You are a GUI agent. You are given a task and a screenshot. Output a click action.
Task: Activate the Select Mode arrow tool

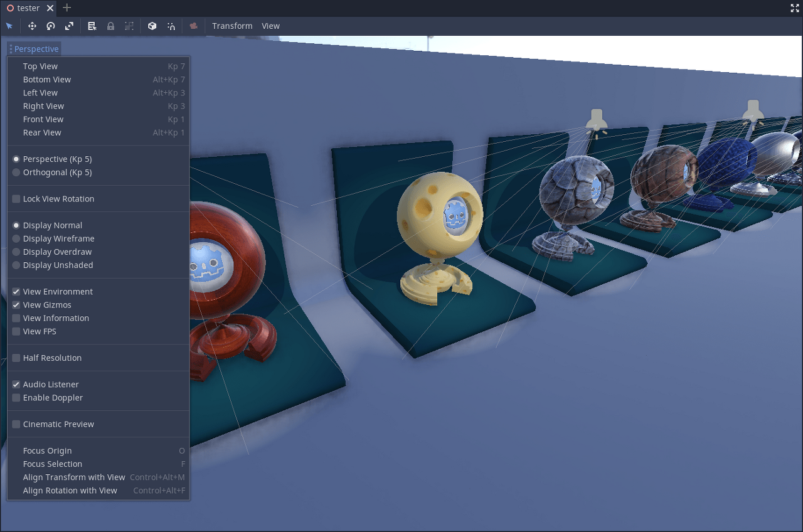[x=9, y=26]
